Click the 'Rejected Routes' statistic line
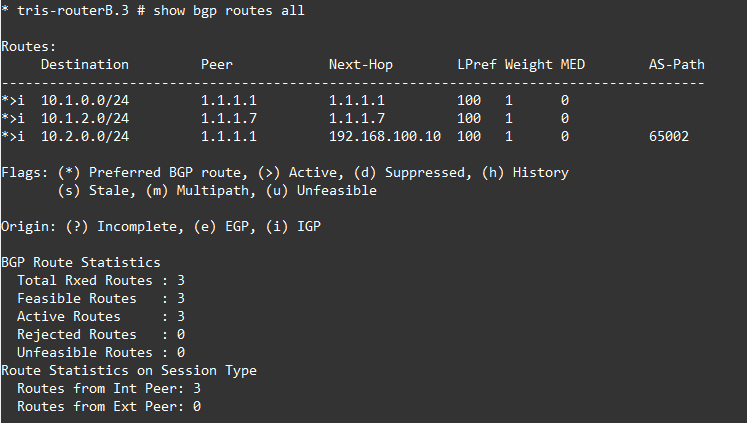This screenshot has height=423, width=747. point(100,335)
